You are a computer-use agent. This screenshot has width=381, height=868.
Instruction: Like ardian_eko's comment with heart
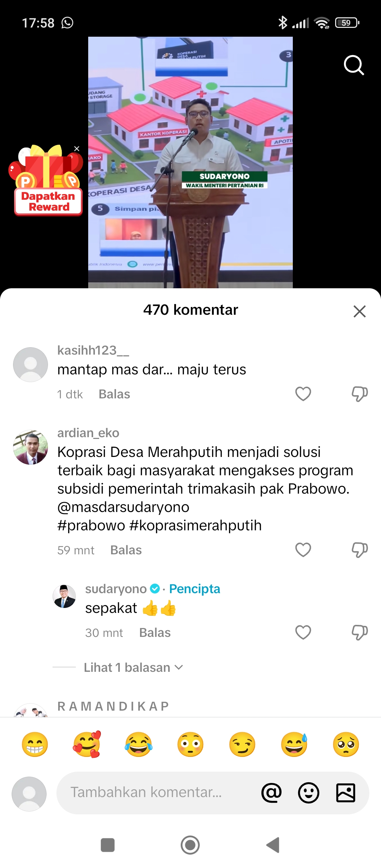tap(303, 550)
